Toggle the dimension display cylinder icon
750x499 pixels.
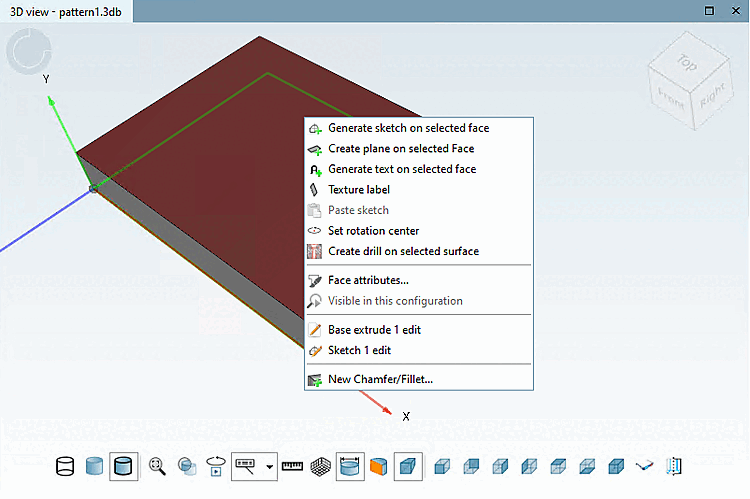[x=350, y=466]
